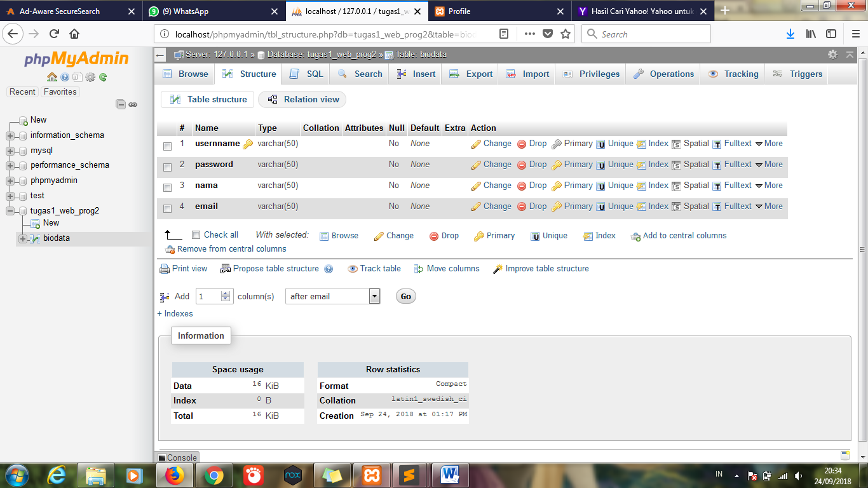Switch to the SQL tab
This screenshot has height=488, width=868.
306,74
